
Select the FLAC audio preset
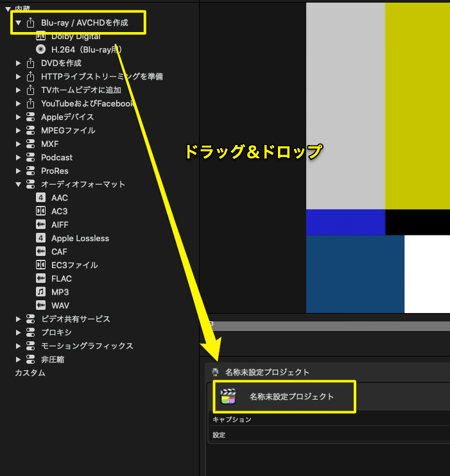[62, 278]
